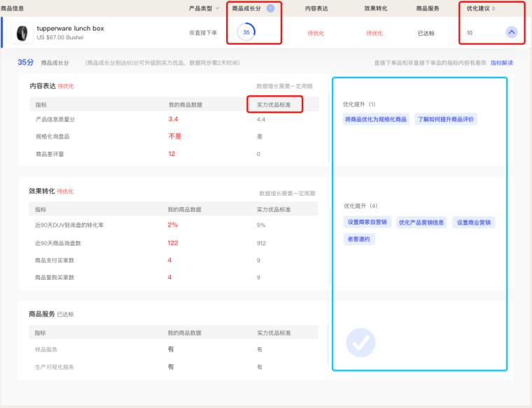Click the tupperware lunch box product thumbnail
The width and height of the screenshot is (532, 408).
[22, 33]
